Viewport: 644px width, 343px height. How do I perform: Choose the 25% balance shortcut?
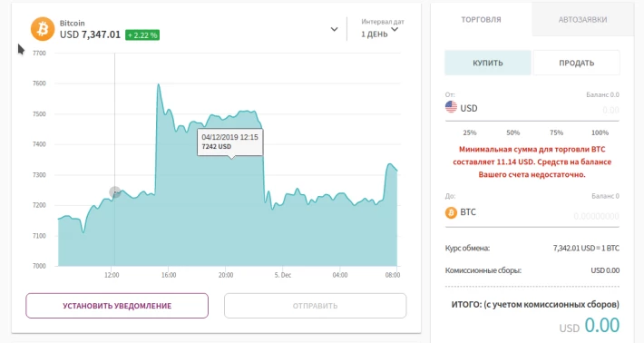pos(470,132)
